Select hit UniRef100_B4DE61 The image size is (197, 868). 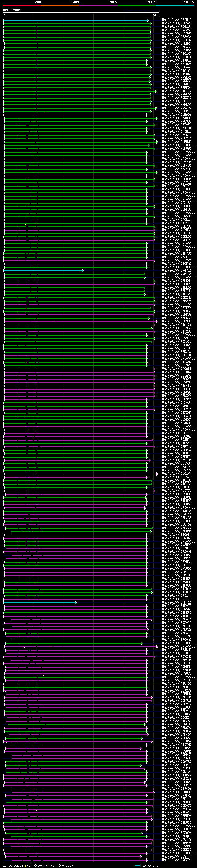point(177,287)
